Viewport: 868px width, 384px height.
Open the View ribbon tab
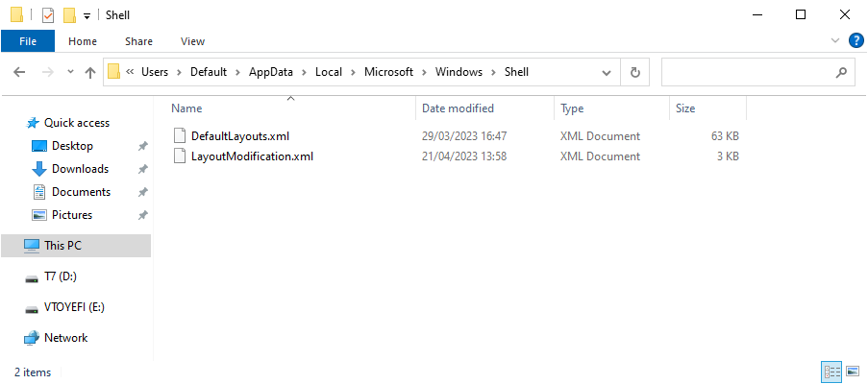tap(192, 41)
